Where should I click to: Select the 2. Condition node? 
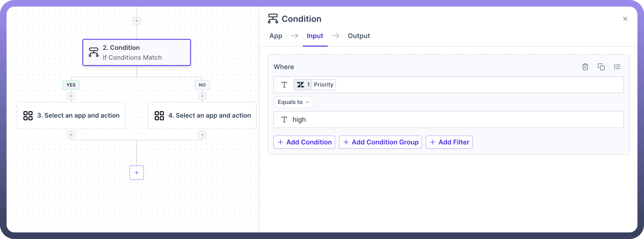pyautogui.click(x=137, y=52)
